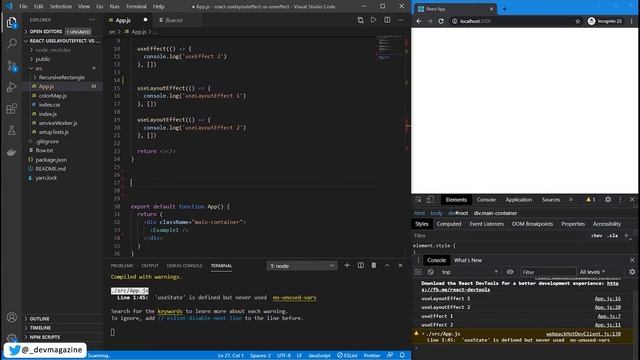Maximize the terminal panel with the caret icon
This screenshot has height=360, width=640.
387,265
